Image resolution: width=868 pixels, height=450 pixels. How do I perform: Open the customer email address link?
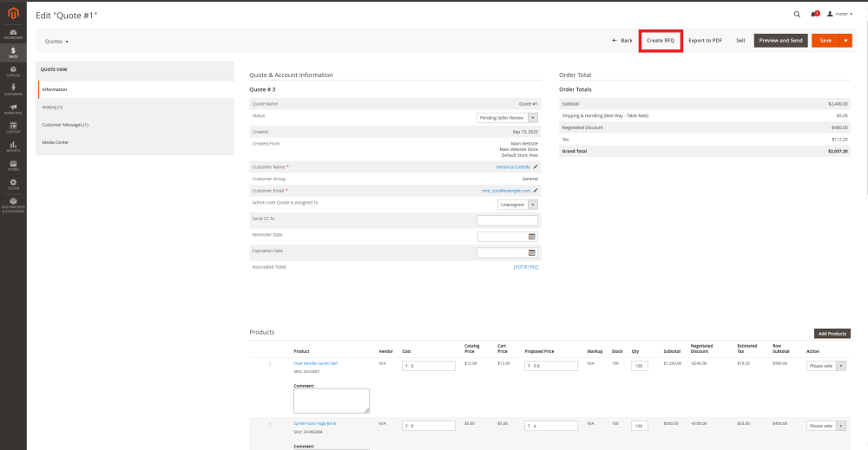pos(506,191)
